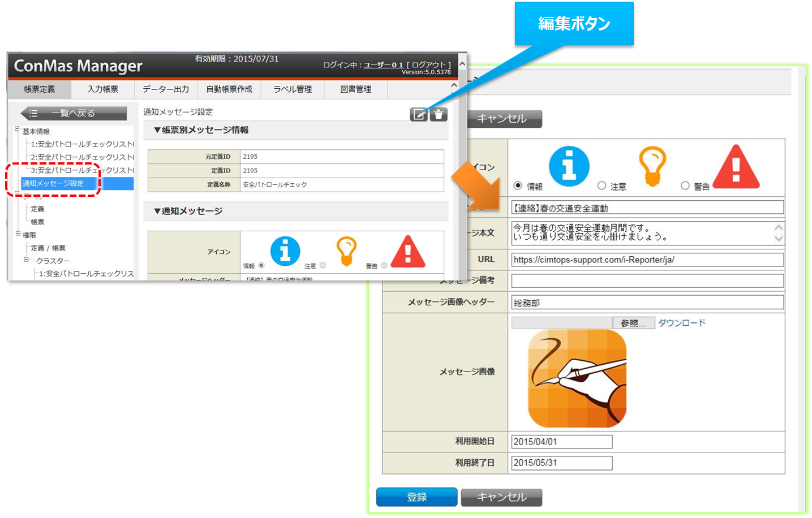Click the large red warning triangle in edit form
This screenshot has width=812, height=518.
click(736, 167)
